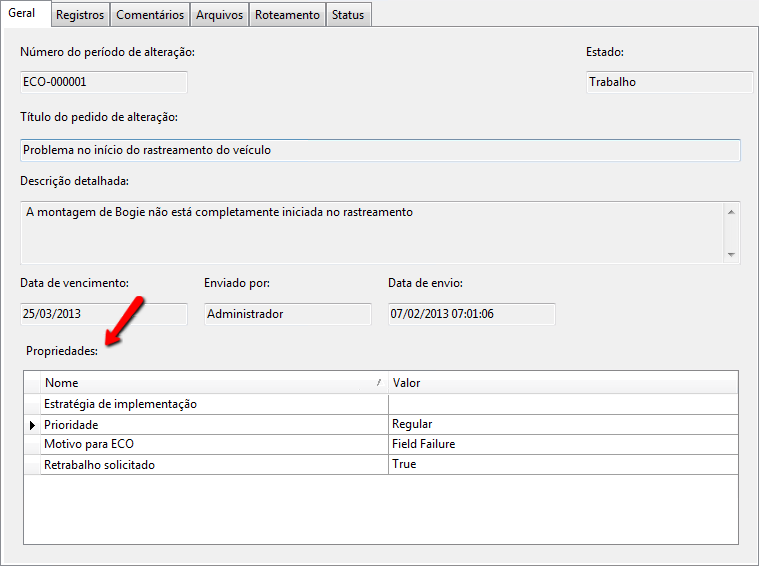Click the change request title field
759x566 pixels.
[380, 150]
